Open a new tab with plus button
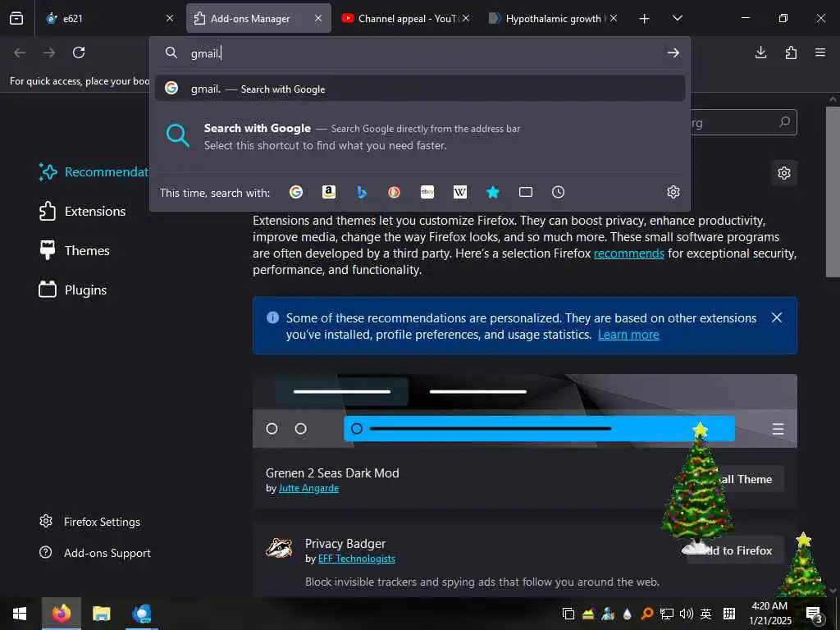840x630 pixels. pos(645,19)
